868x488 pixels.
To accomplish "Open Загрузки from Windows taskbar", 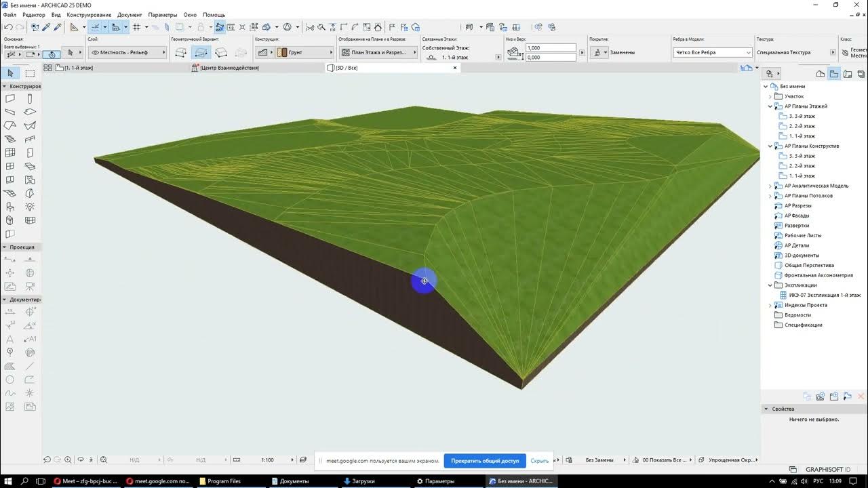I will [359, 481].
